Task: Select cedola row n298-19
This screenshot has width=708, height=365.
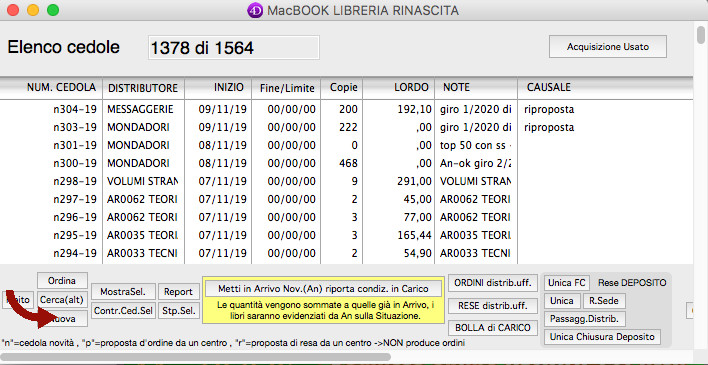Action: [x=346, y=181]
